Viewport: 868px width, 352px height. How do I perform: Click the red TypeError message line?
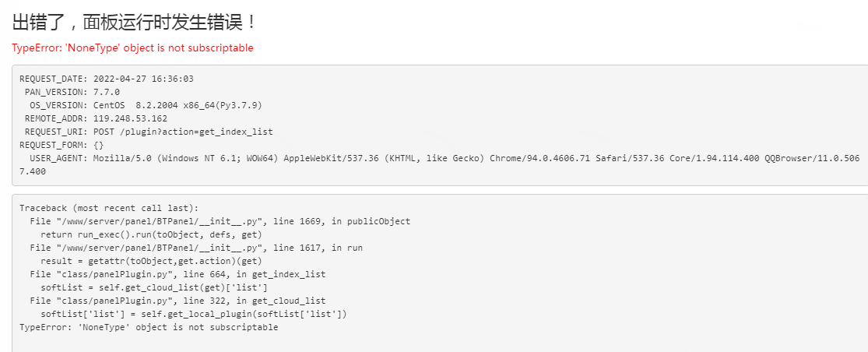pyautogui.click(x=133, y=48)
